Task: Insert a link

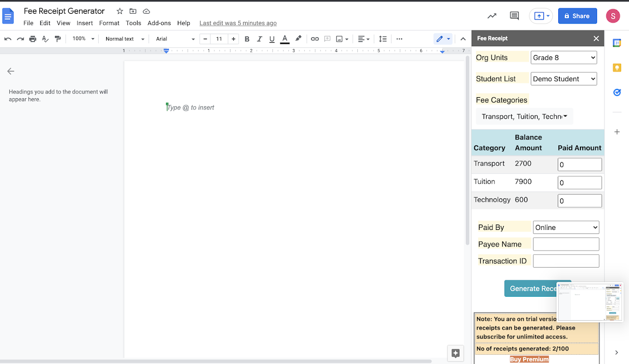Action: [315, 39]
